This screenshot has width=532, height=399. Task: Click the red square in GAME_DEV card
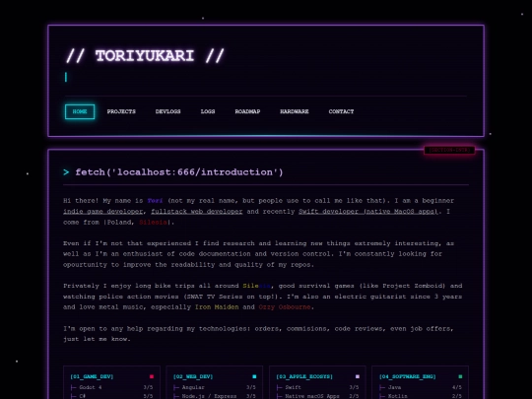(152, 376)
